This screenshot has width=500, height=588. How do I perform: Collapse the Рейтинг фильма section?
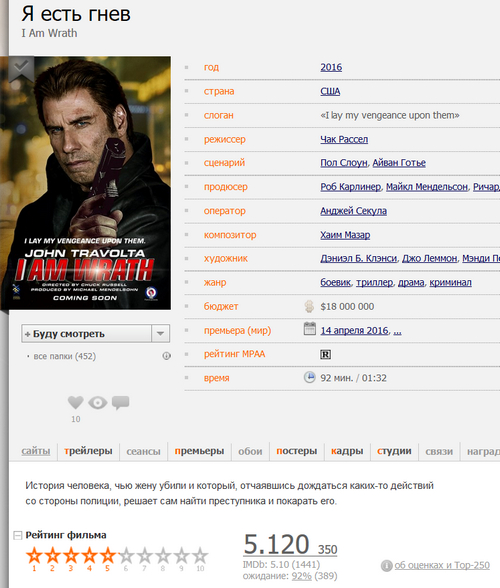(x=17, y=535)
